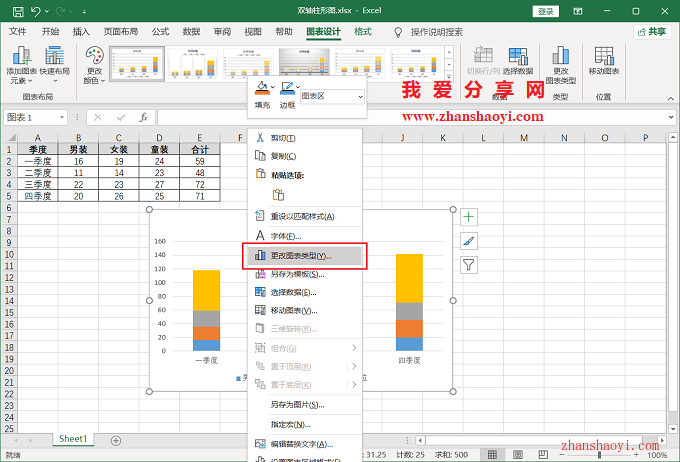Open the Formulas tab
Viewport: 680px width, 462px height.
(x=160, y=32)
